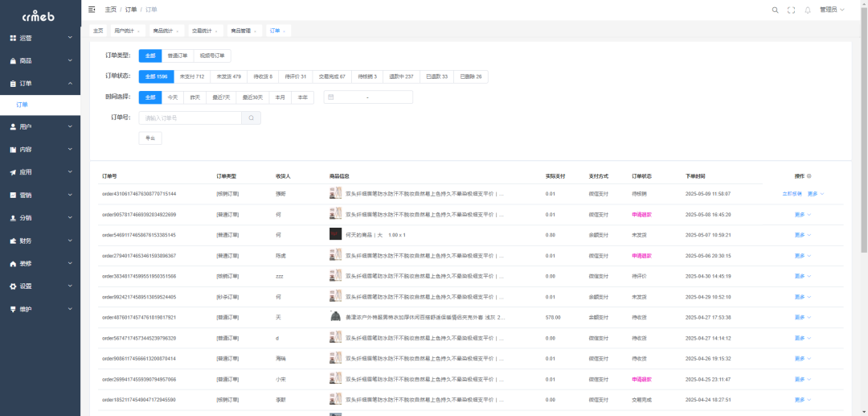
Task: Select the 最近7天 time filter
Action: pyautogui.click(x=220, y=97)
